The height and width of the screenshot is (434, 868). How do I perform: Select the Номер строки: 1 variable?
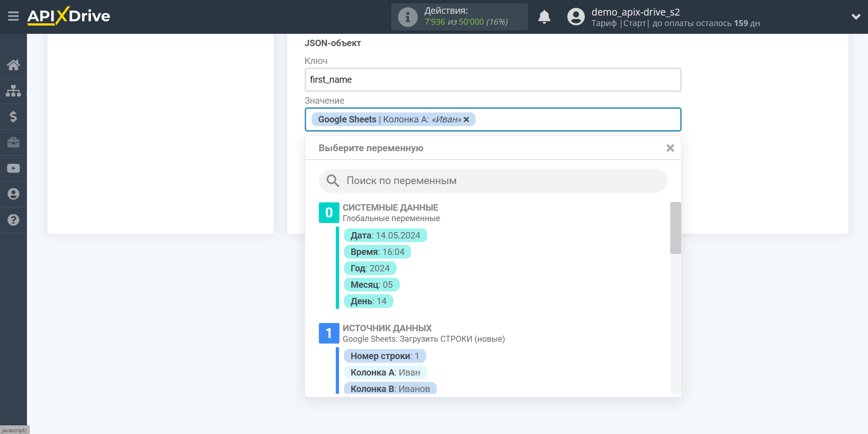[x=385, y=356]
